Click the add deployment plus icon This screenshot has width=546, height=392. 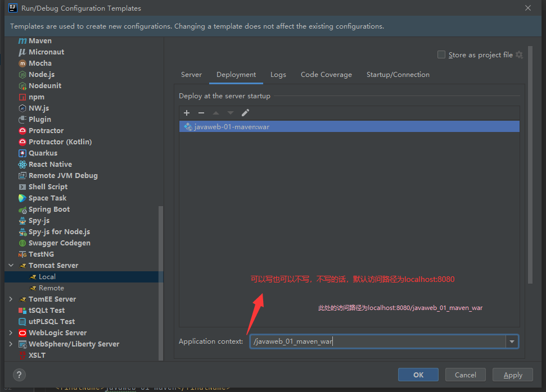[187, 113]
